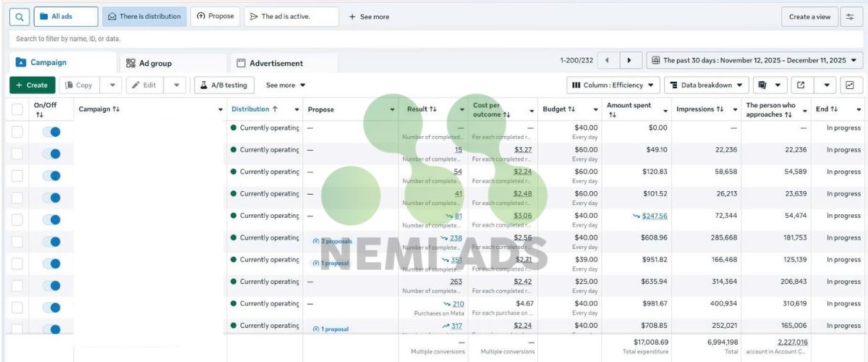The width and height of the screenshot is (868, 362).
Task: Click the A/B testing button
Action: (224, 85)
